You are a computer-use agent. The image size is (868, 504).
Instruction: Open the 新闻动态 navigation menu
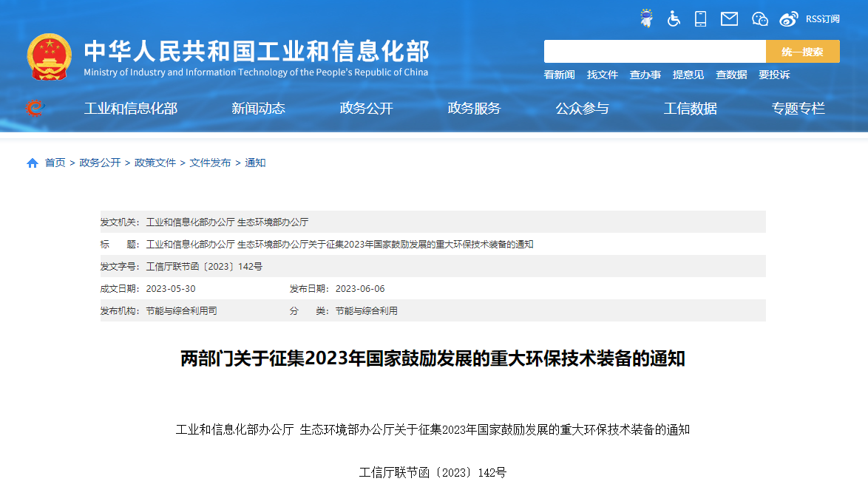pyautogui.click(x=258, y=108)
